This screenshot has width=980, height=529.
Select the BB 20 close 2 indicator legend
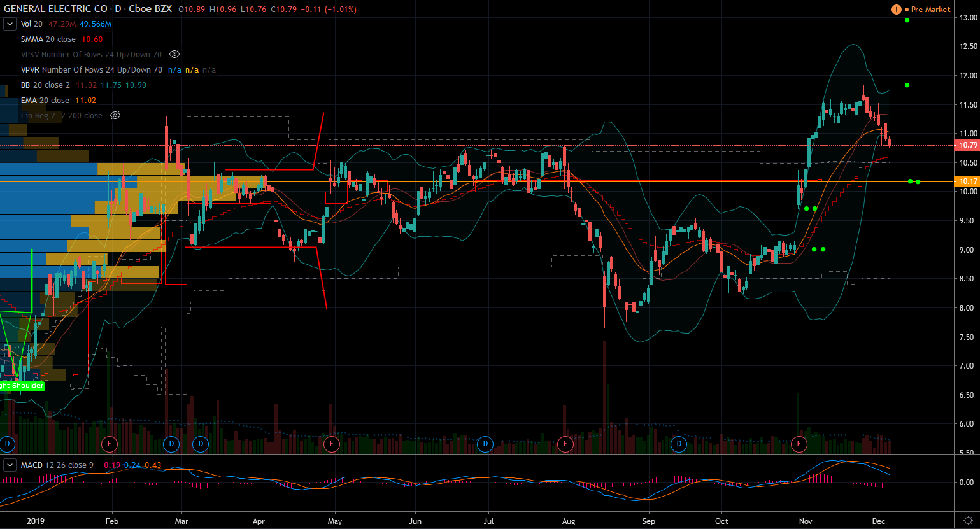(x=45, y=85)
